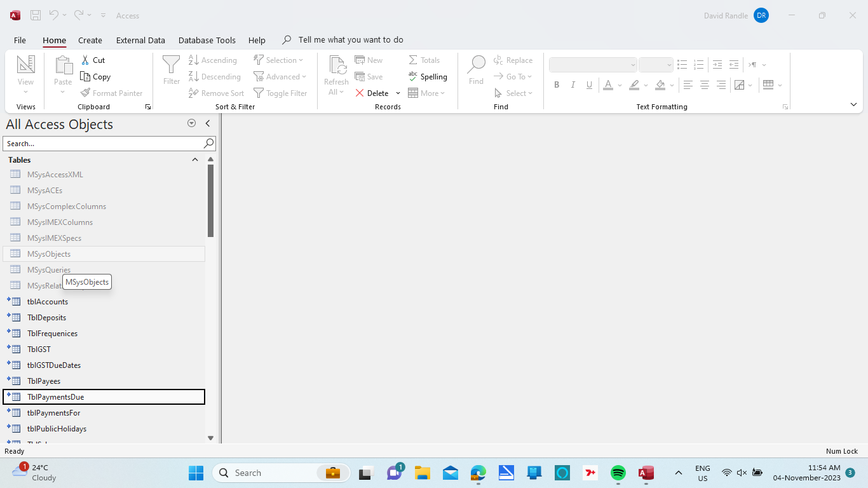The height and width of the screenshot is (488, 868).
Task: Click the Copy icon in Clipboard
Action: pyautogui.click(x=86, y=77)
